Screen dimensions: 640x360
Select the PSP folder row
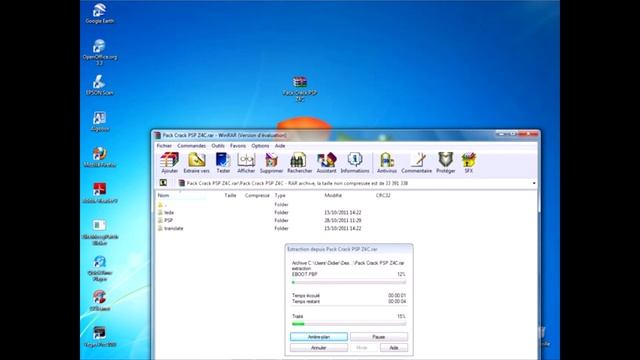pyautogui.click(x=260, y=220)
